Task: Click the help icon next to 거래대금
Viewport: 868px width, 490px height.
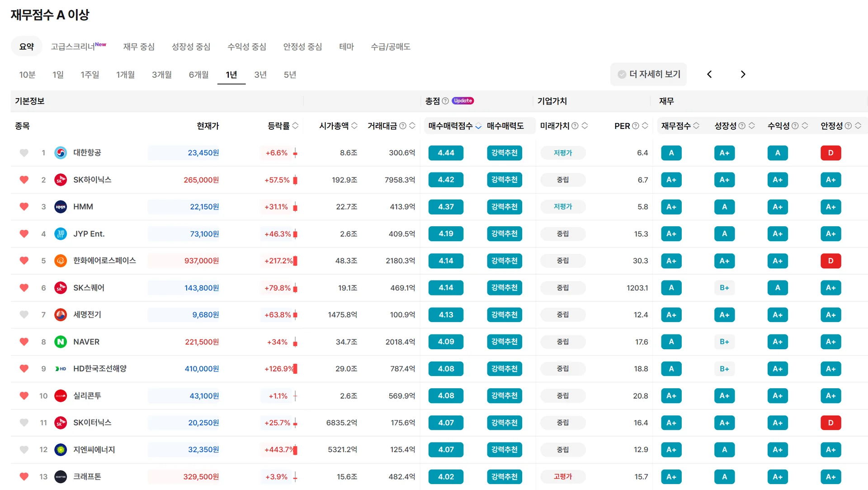Action: coord(403,126)
